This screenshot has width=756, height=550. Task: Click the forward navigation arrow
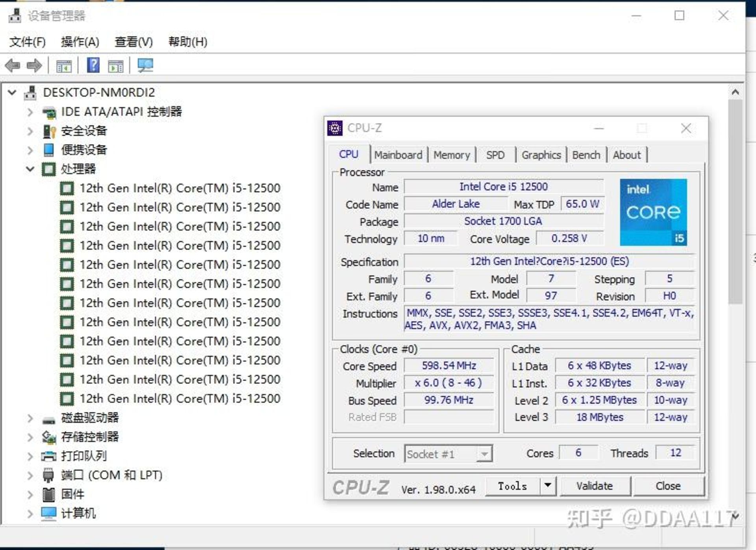pos(34,65)
